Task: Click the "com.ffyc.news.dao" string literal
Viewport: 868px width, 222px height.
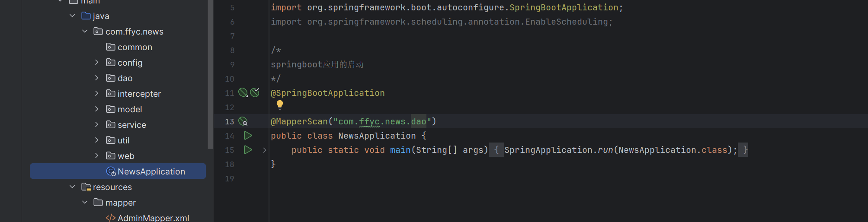Action: [382, 121]
